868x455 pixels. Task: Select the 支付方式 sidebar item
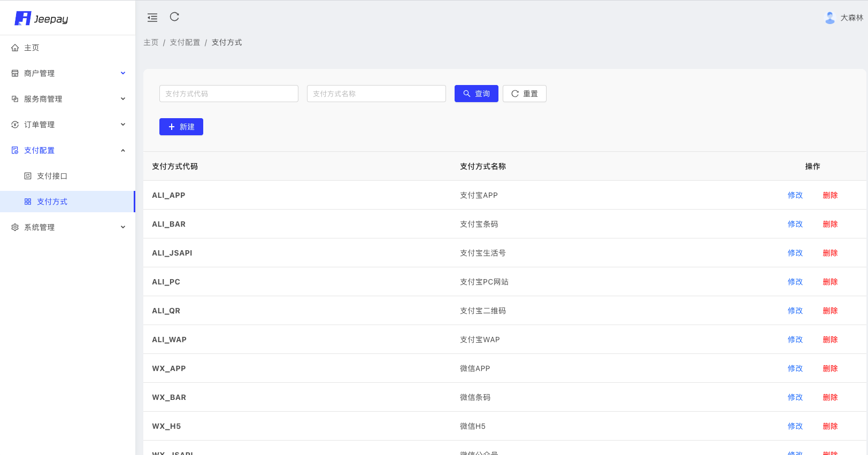click(x=67, y=202)
